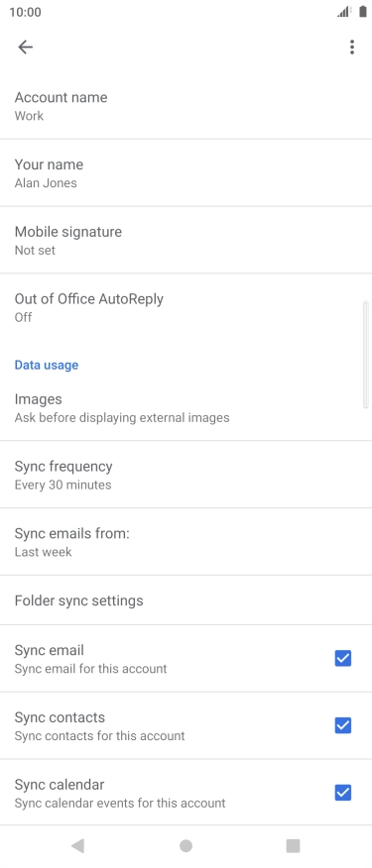Tap the Data usage section header

pyautogui.click(x=47, y=365)
